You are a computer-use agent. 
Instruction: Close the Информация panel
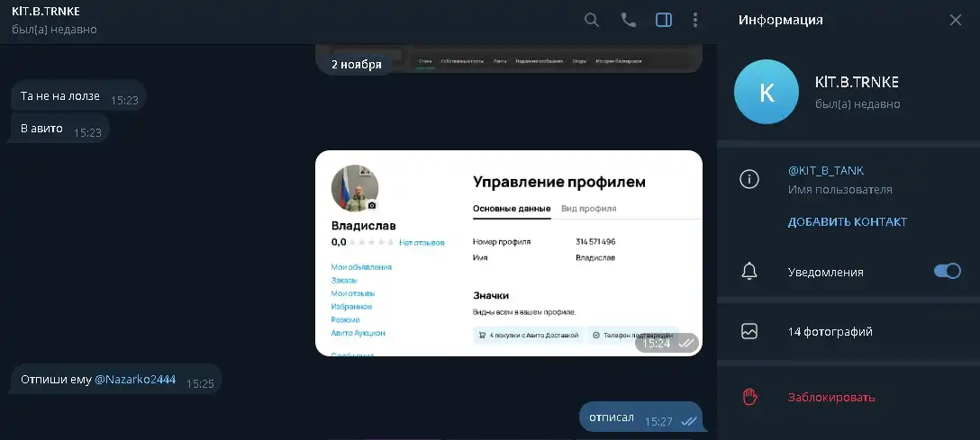click(x=956, y=20)
